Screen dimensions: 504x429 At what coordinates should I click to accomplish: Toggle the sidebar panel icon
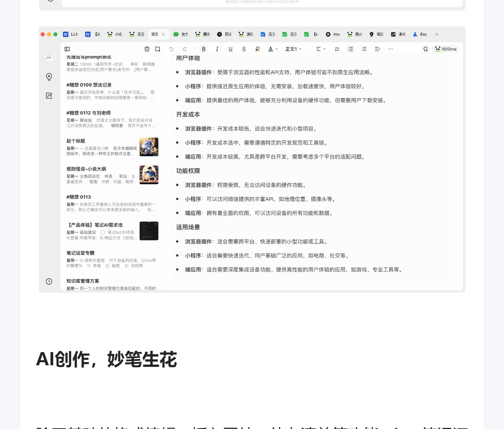67,49
